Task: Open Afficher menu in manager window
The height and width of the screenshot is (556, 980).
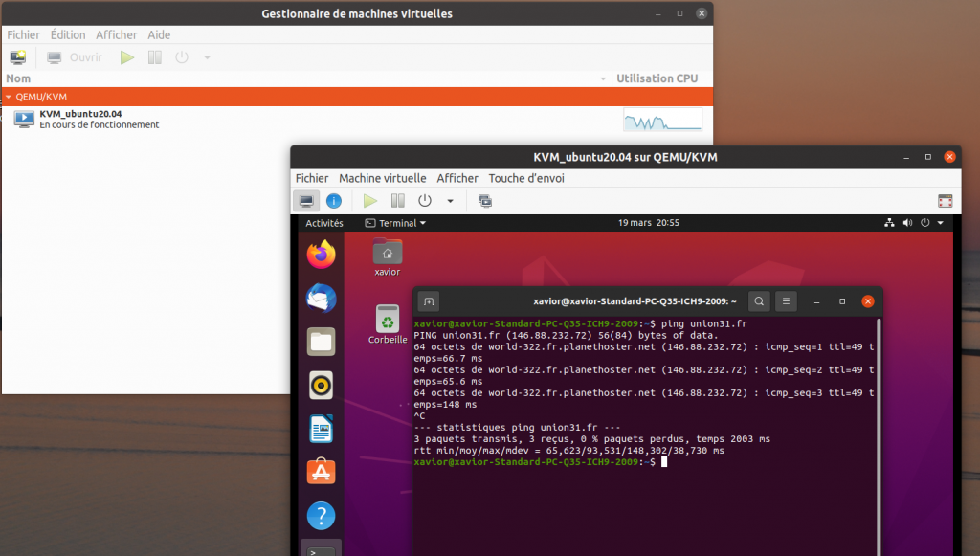Action: tap(116, 35)
